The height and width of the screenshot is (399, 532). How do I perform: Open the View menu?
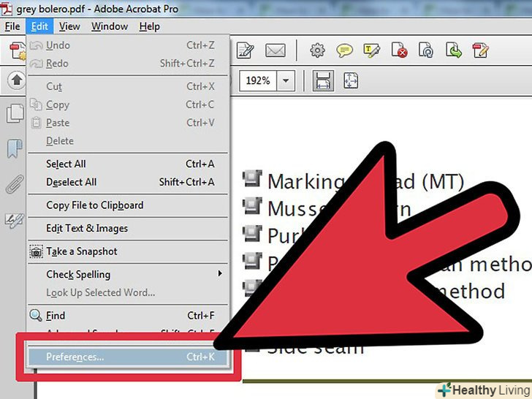pyautogui.click(x=69, y=26)
